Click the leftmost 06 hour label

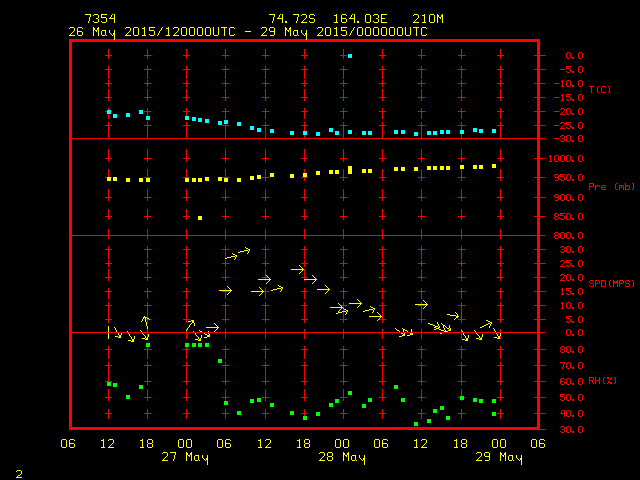69,444
